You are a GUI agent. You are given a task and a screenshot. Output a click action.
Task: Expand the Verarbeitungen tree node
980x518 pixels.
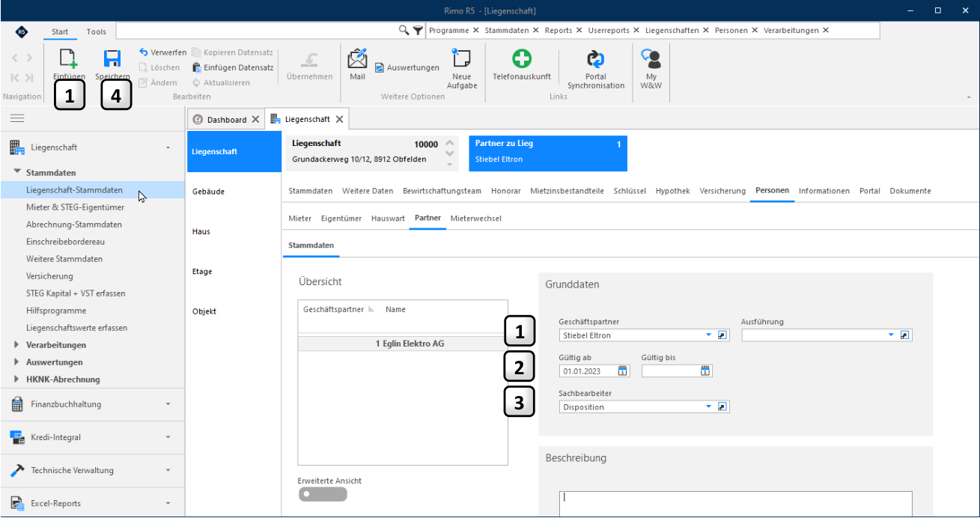tap(16, 344)
